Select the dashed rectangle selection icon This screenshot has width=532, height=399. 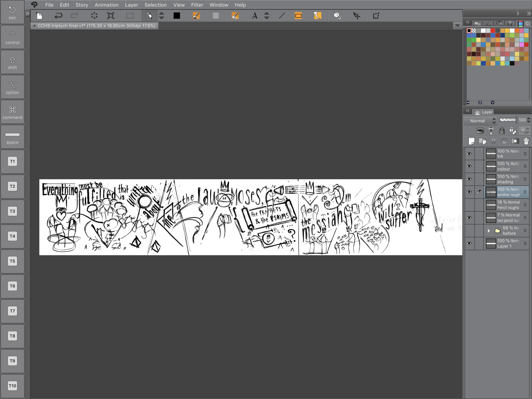tap(130, 16)
